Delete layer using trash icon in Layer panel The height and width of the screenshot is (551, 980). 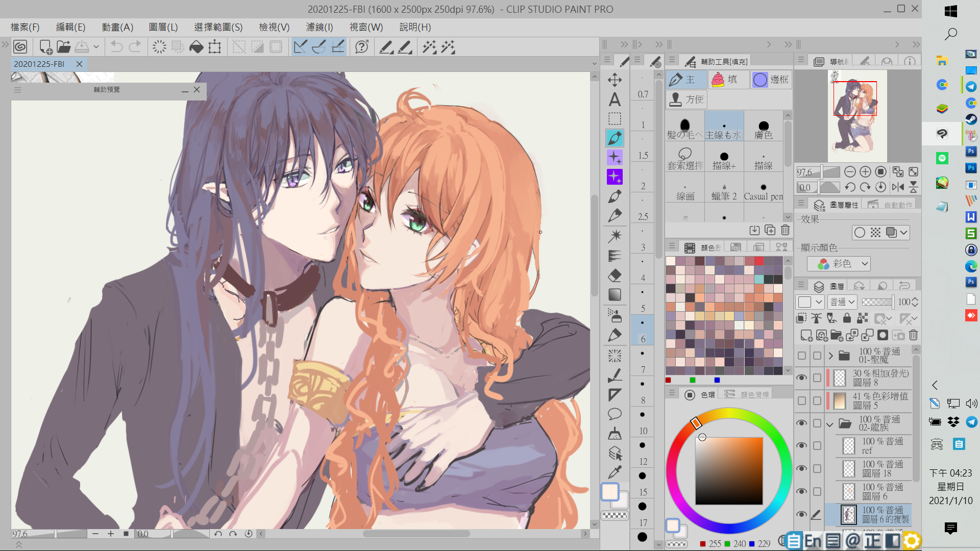click(913, 335)
